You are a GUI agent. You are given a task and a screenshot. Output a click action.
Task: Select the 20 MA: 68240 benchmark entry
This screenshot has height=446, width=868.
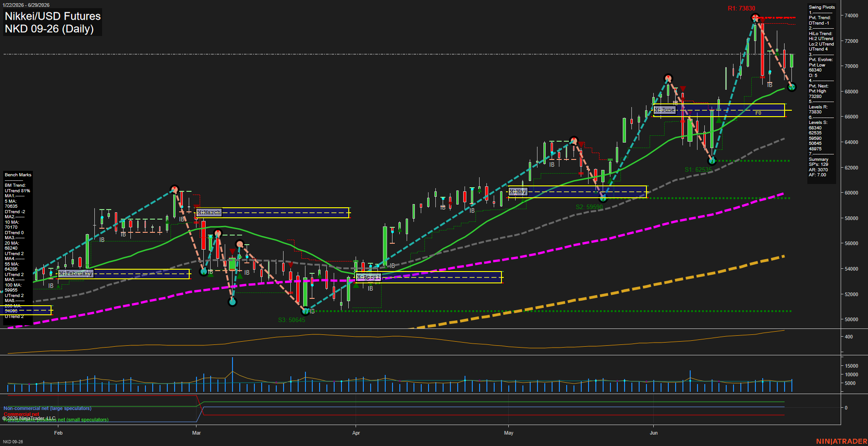12,246
